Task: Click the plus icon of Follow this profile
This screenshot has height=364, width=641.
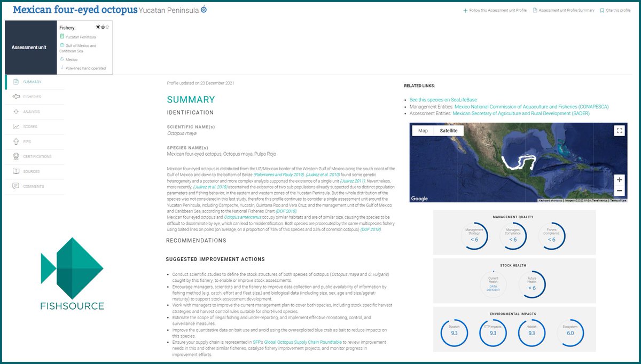Action: coord(465,10)
